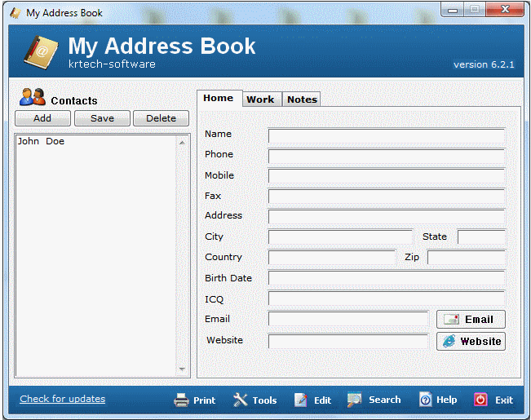The height and width of the screenshot is (420, 531).
Task: Add a new contact
Action: pos(42,118)
